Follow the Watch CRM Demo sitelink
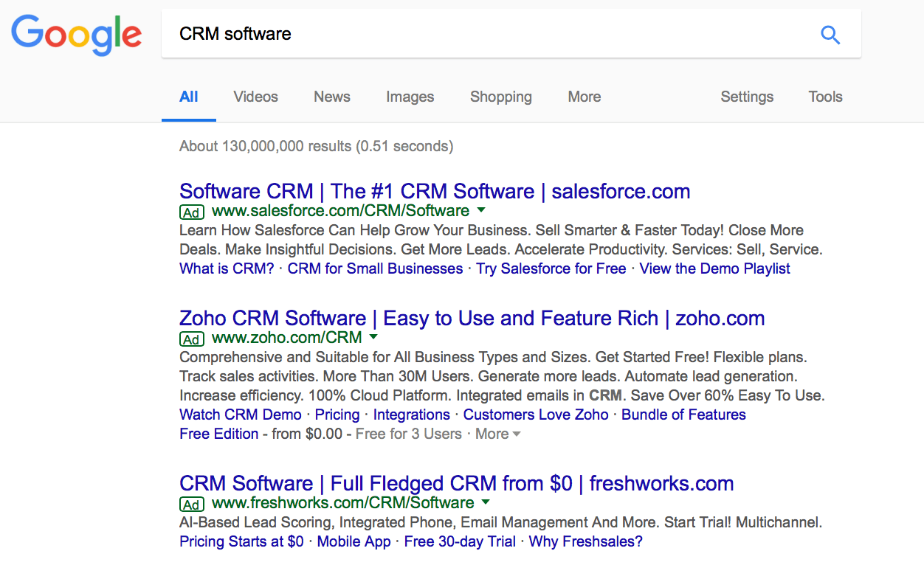924x565 pixels. pos(241,415)
